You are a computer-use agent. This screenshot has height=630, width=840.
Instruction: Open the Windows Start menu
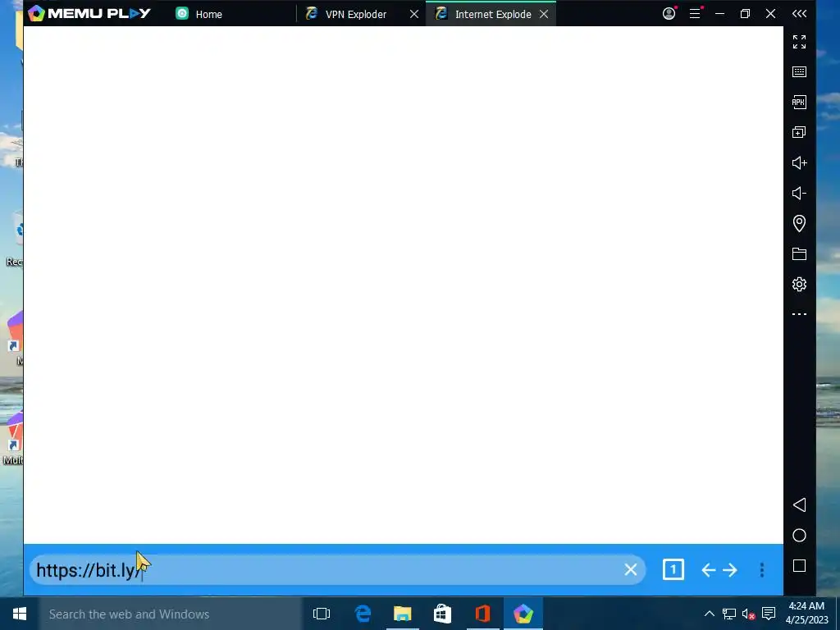20,614
